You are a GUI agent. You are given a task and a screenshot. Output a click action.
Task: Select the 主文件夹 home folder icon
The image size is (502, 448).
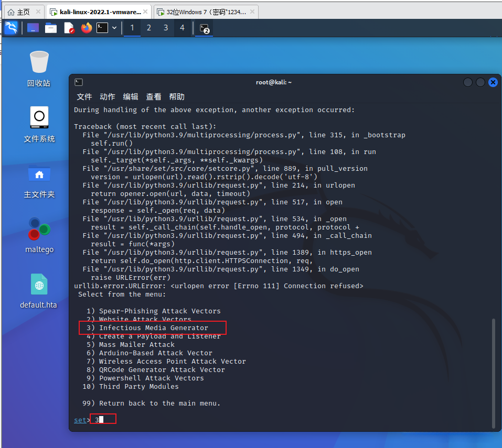(x=39, y=181)
